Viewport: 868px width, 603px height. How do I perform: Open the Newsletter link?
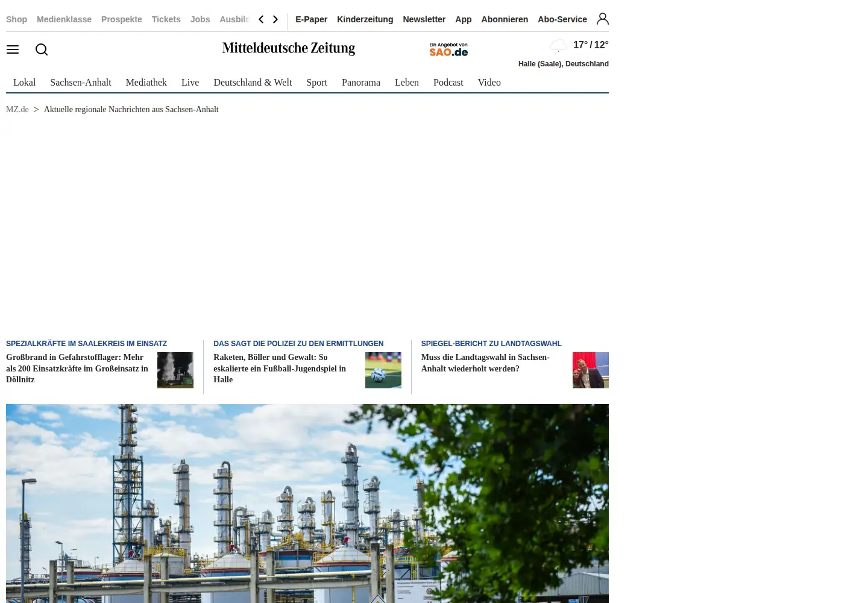(x=424, y=19)
